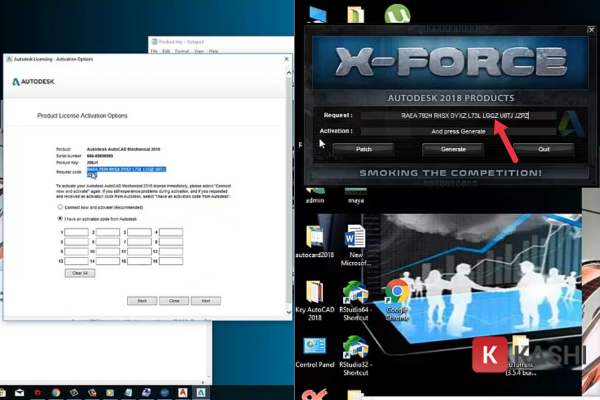Open Notepad's Edit menu
The height and width of the screenshot is (400, 600).
[x=166, y=51]
